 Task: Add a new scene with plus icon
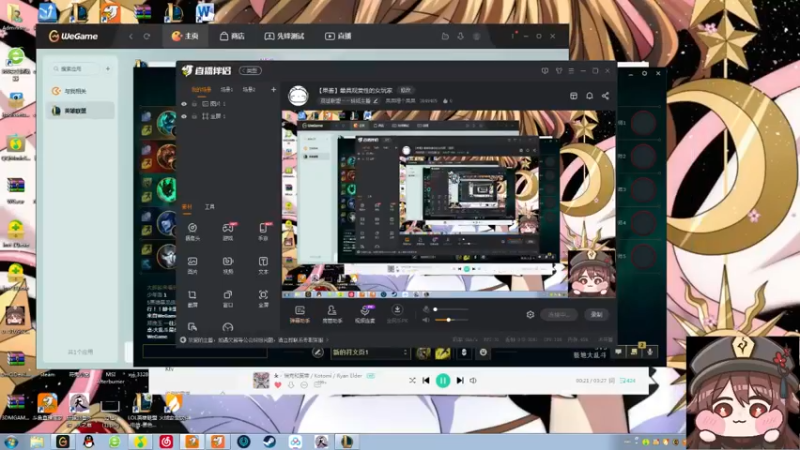coord(273,90)
